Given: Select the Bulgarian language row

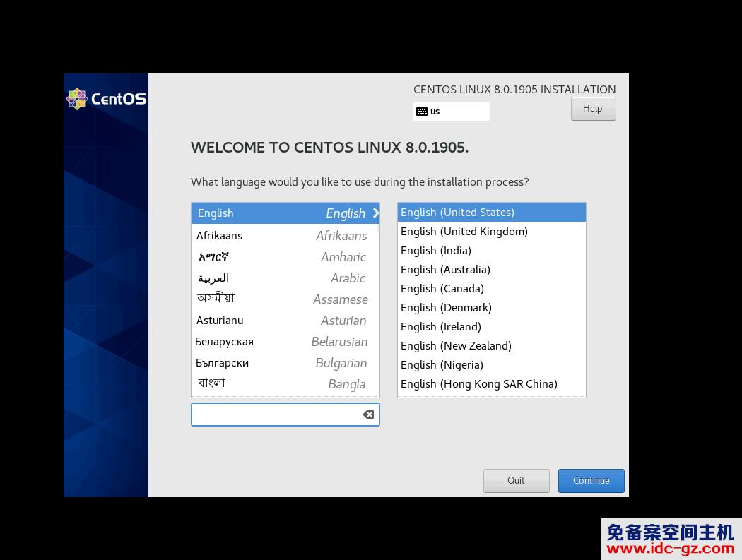Looking at the screenshot, I should [x=285, y=363].
